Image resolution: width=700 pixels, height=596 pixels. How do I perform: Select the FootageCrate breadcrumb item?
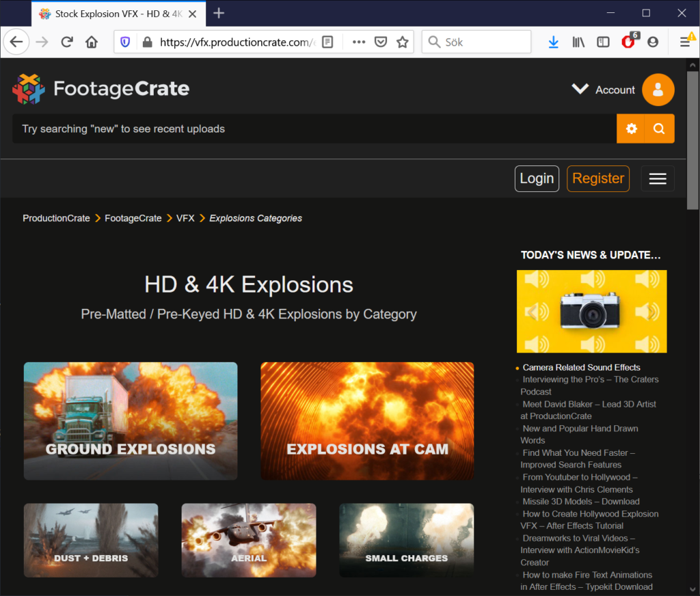(133, 219)
